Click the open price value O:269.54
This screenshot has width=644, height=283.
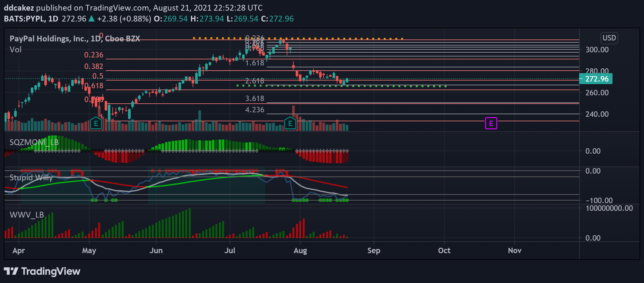(x=171, y=19)
